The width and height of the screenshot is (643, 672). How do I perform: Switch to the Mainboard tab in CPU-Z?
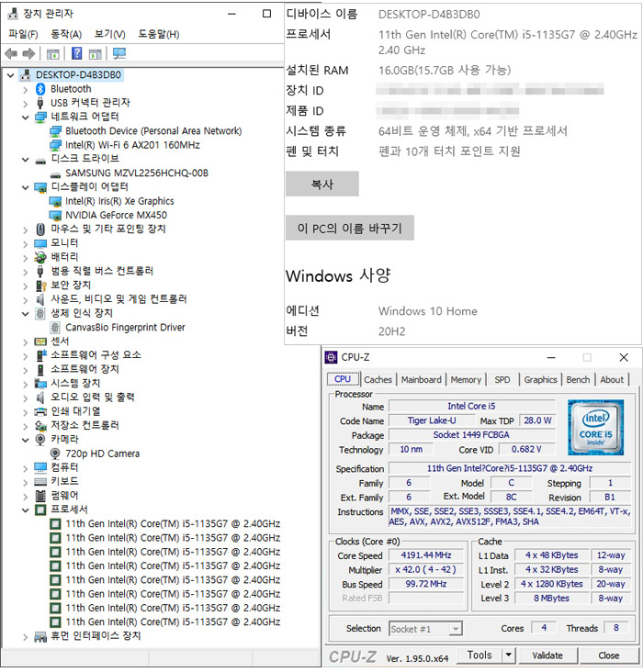[x=422, y=380]
